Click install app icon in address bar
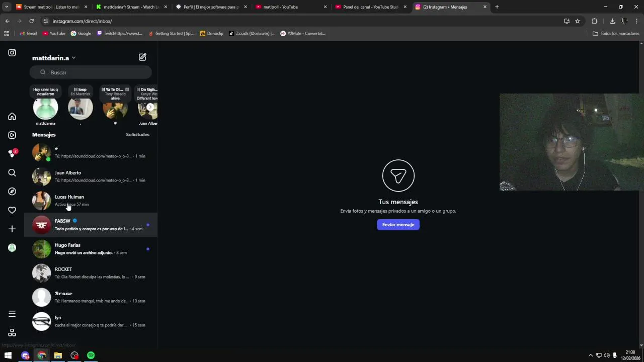Image resolution: width=644 pixels, height=362 pixels. pos(567,21)
